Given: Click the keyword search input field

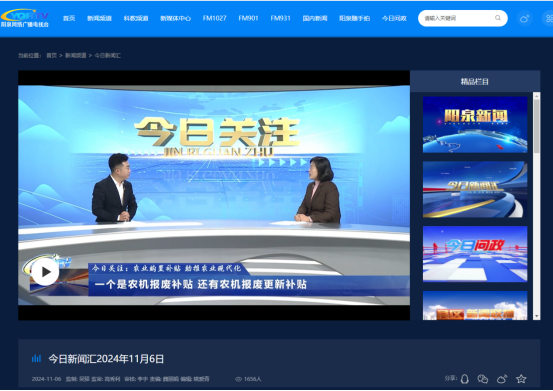Looking at the screenshot, I should click(x=457, y=18).
